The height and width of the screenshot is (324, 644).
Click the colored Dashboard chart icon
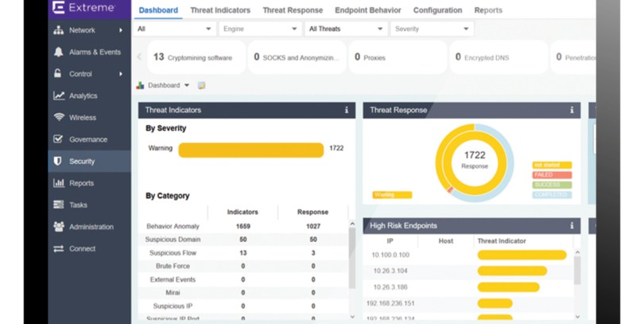(141, 85)
